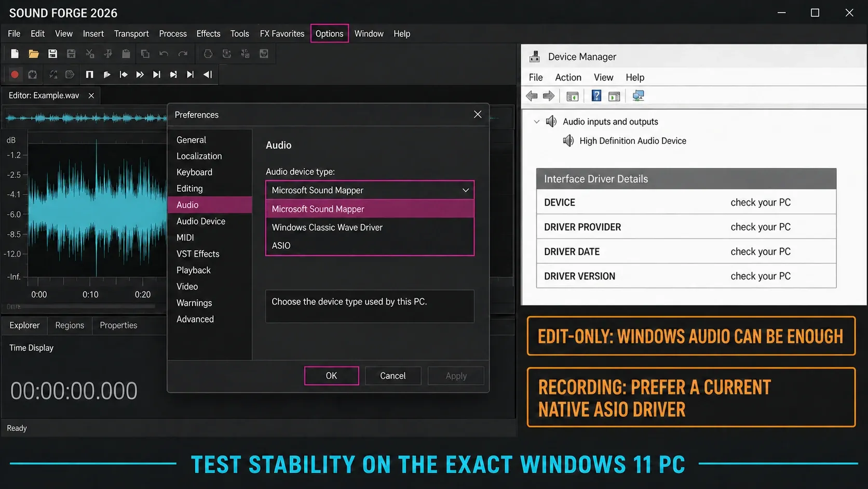Open the Keyboard preferences category
This screenshot has height=489, width=868.
tap(194, 172)
